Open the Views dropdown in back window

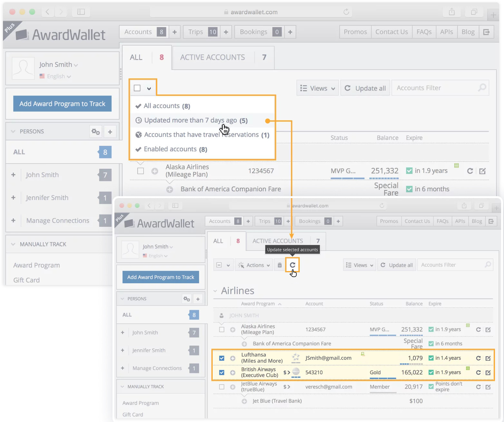(x=317, y=88)
